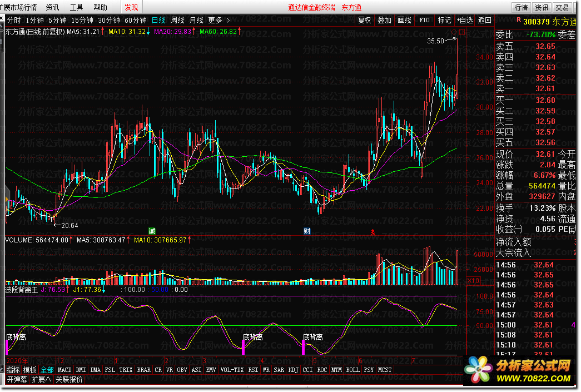The height and width of the screenshot is (392, 581).
Task: Click the red $ marker on chart
Action: click(373, 232)
